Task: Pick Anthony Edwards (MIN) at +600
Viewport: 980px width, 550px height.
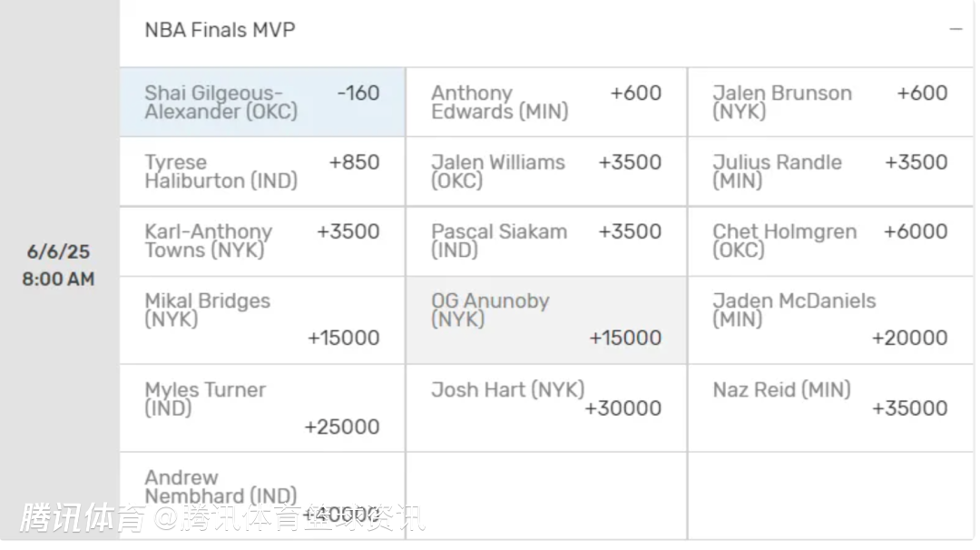Action: (545, 103)
